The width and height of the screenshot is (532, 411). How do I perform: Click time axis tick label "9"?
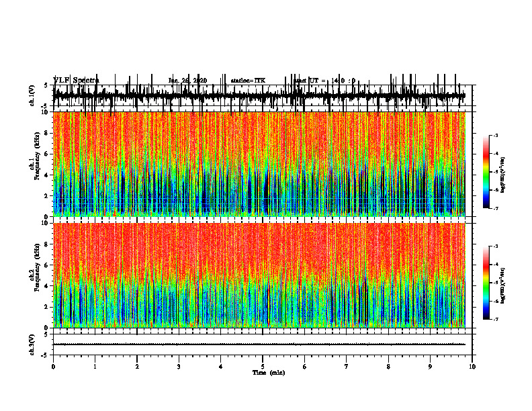[430, 367]
